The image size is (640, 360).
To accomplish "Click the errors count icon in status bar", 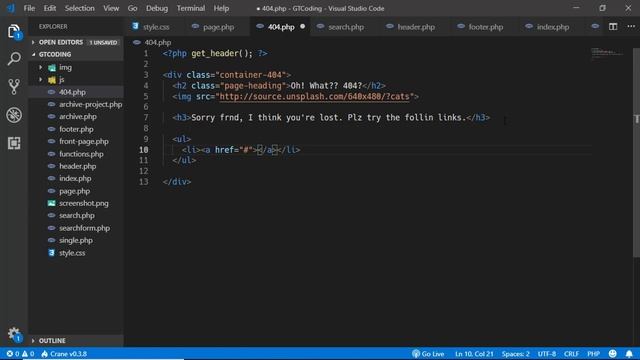I will (9, 354).
